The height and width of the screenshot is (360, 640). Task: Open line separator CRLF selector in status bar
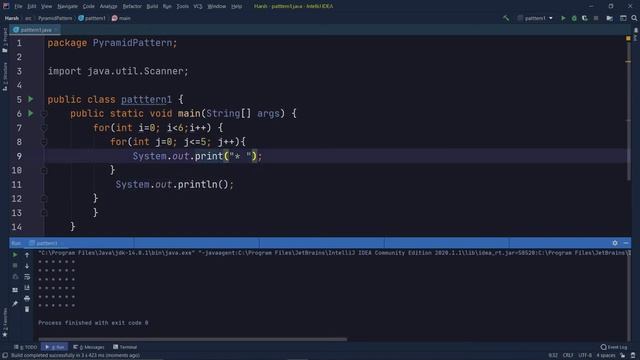(568, 355)
